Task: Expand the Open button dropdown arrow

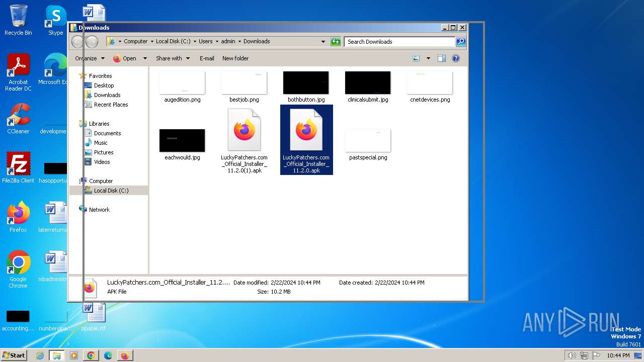Action: (145, 58)
